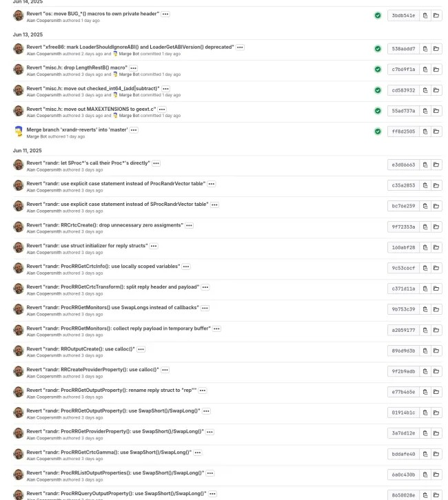448x500 pixels.
Task: Browse files at commit 538a6dd7
Action: click(436, 49)
